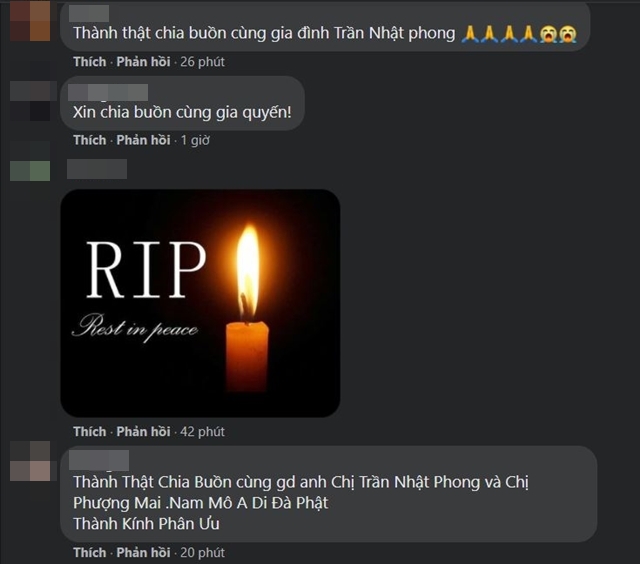640x564 pixels.
Task: Open the brown avatar of the first commenter
Action: pos(30,21)
